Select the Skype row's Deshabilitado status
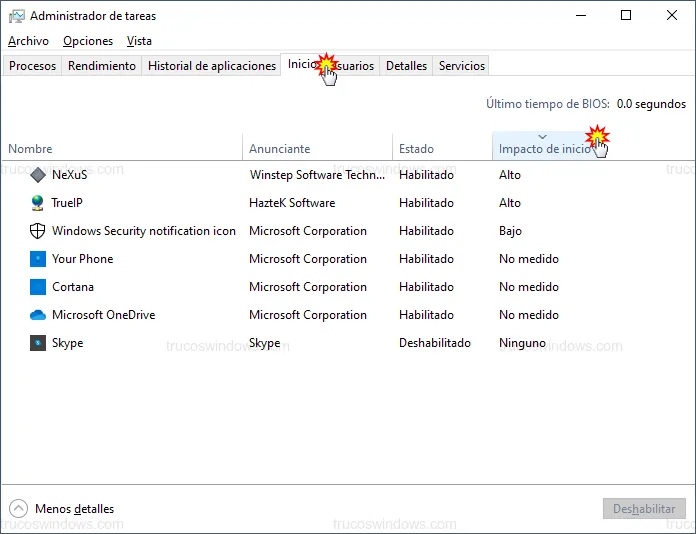The image size is (696, 534). (434, 343)
